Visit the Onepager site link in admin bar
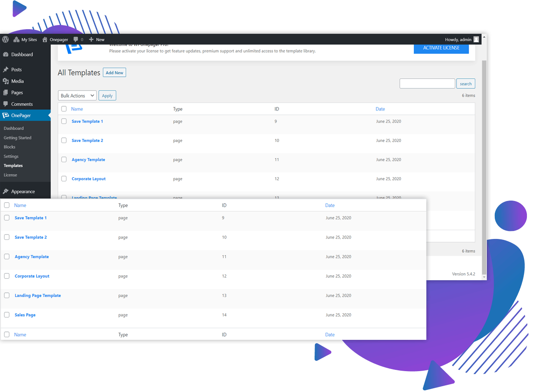 coord(55,40)
